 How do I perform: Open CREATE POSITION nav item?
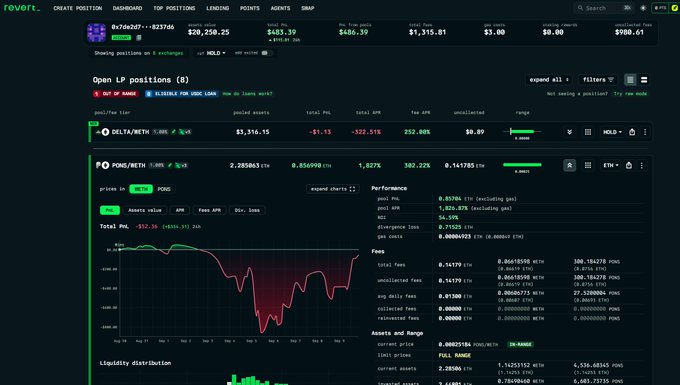tap(78, 8)
